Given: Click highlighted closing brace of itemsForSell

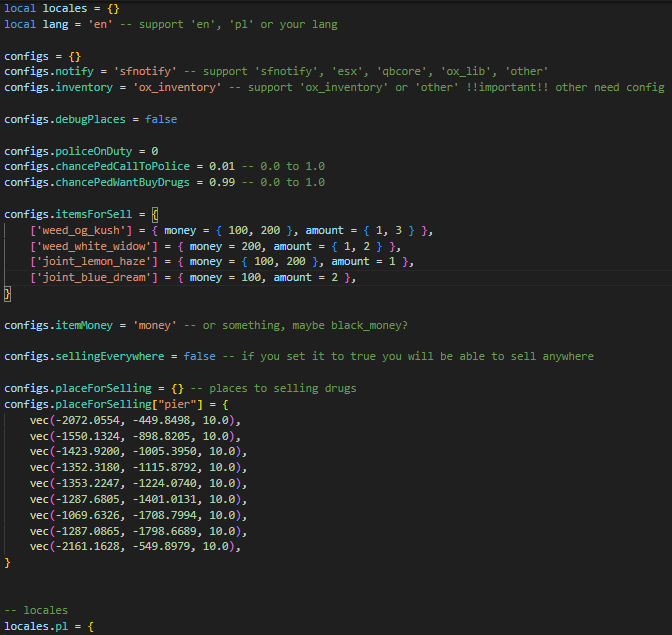Looking at the screenshot, I should (x=8, y=294).
